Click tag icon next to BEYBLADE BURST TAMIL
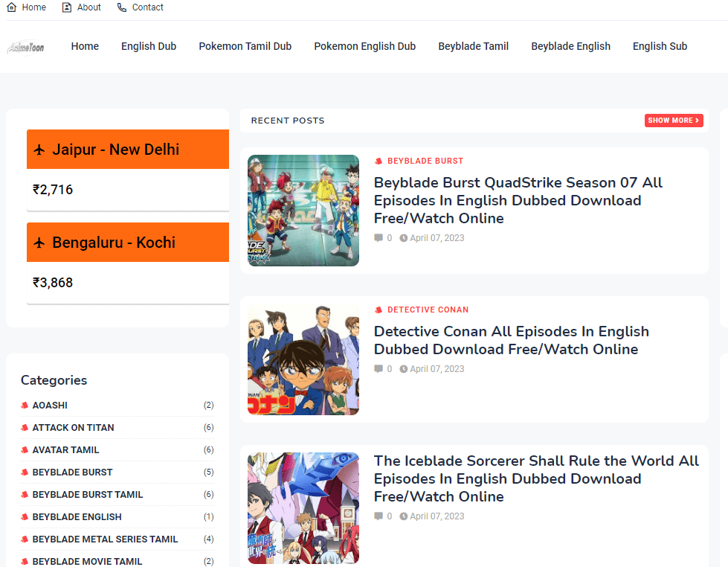 (x=25, y=495)
